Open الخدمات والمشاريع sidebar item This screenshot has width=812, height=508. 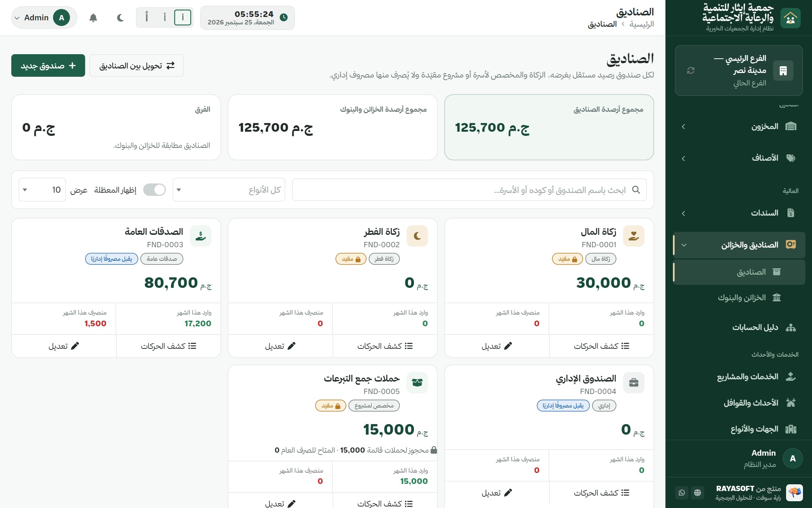pyautogui.click(x=739, y=377)
